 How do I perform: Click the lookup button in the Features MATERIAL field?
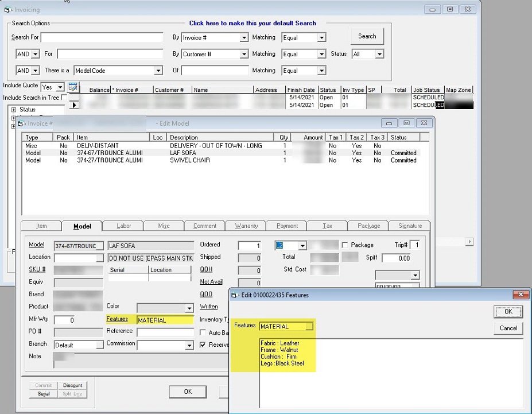(x=309, y=327)
